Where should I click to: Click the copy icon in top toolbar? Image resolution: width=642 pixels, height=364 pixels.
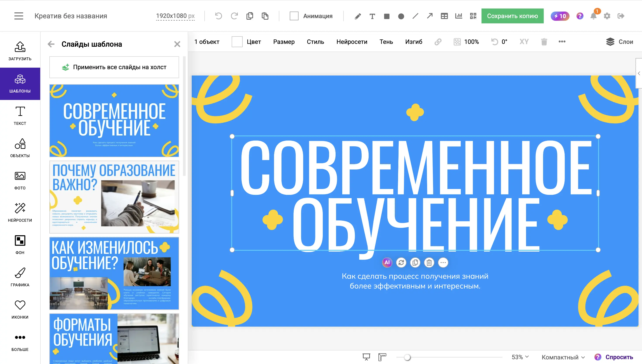click(x=250, y=16)
